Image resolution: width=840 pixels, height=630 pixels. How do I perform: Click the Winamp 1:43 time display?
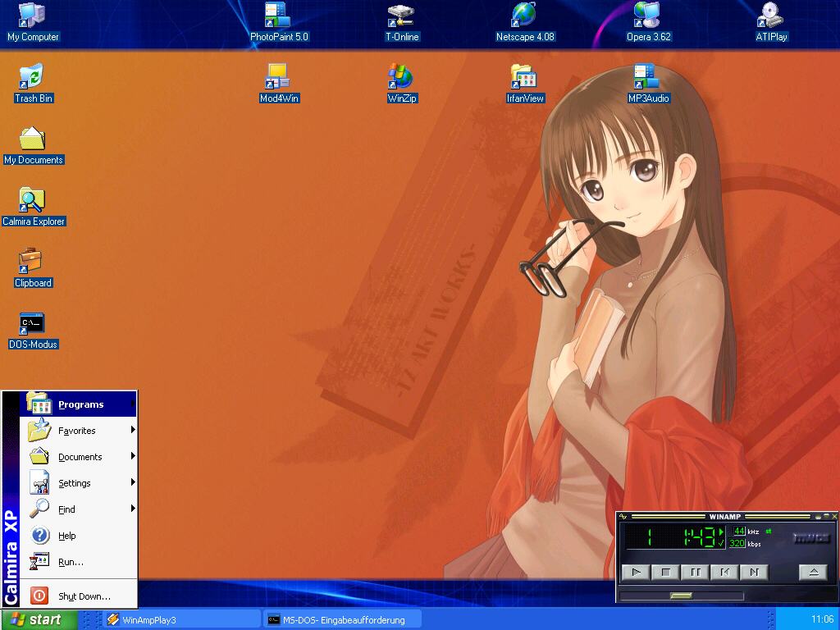point(699,536)
